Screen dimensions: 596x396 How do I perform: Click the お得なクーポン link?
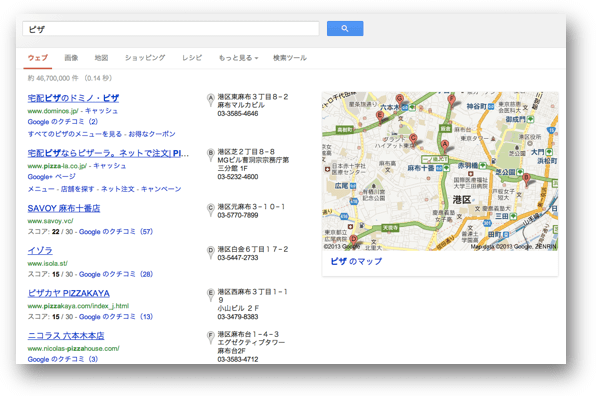tap(152, 134)
